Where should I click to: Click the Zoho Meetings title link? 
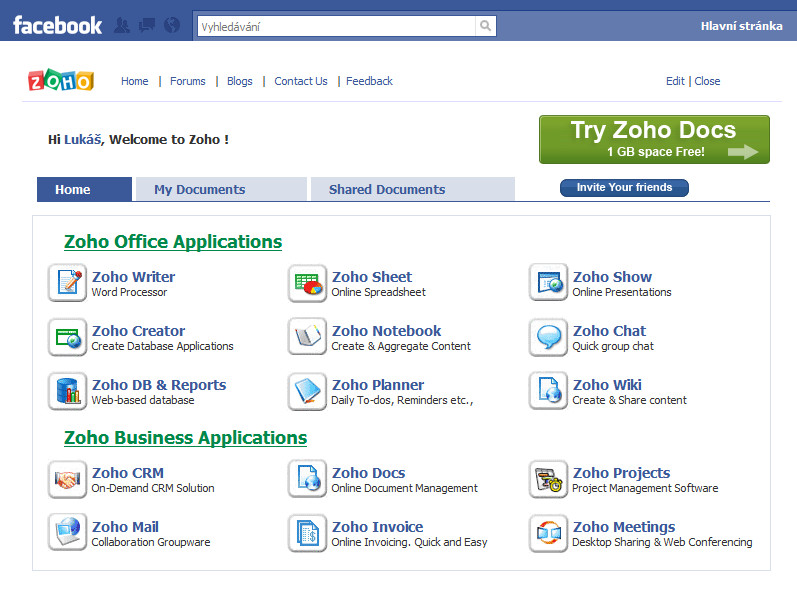[x=624, y=527]
